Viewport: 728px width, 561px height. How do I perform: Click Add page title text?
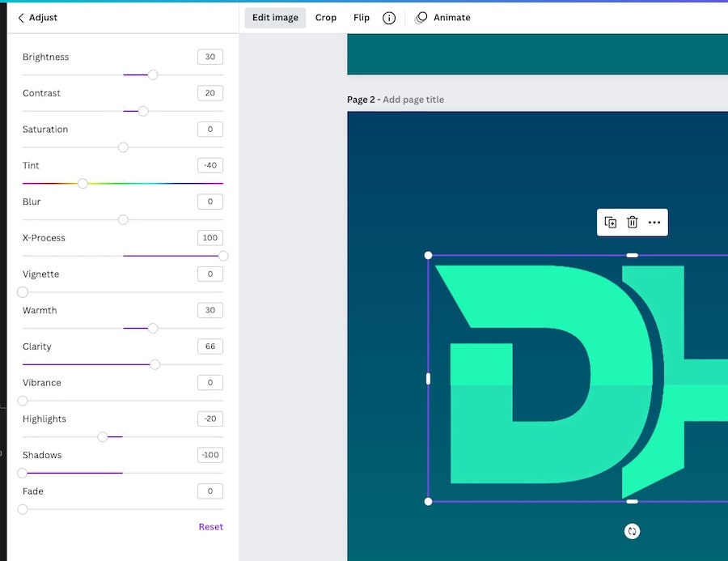click(x=413, y=100)
